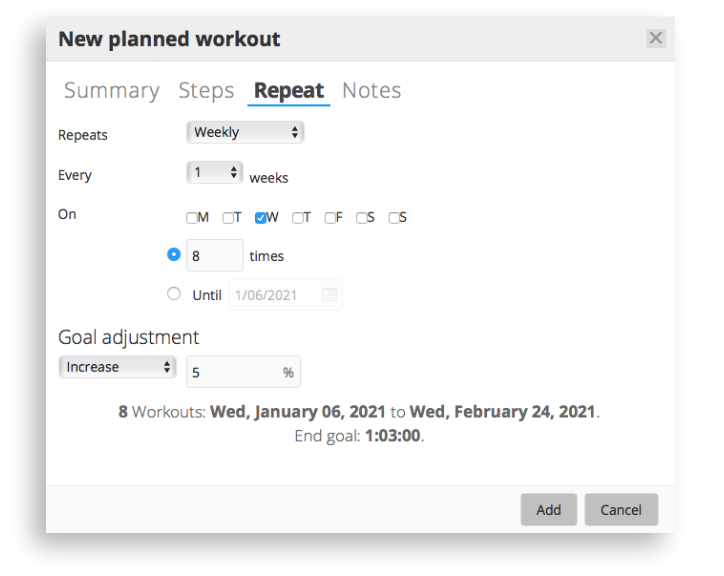Open the Increase goal adjustment dropdown
The width and height of the screenshot is (724, 576).
117,367
